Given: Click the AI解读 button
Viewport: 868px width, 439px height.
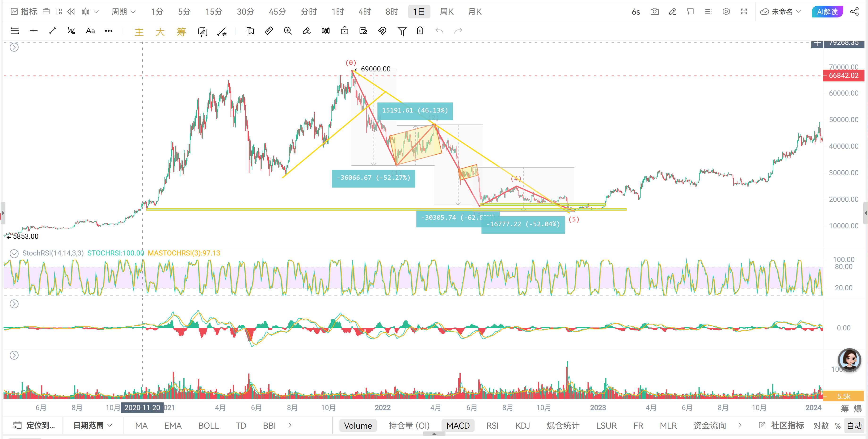Looking at the screenshot, I should pyautogui.click(x=827, y=12).
